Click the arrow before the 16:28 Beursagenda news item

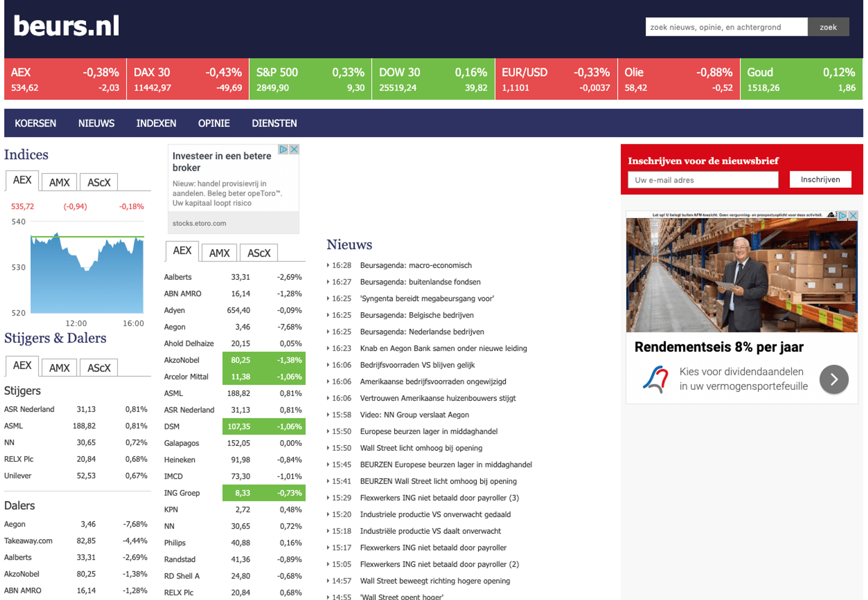pyautogui.click(x=328, y=265)
